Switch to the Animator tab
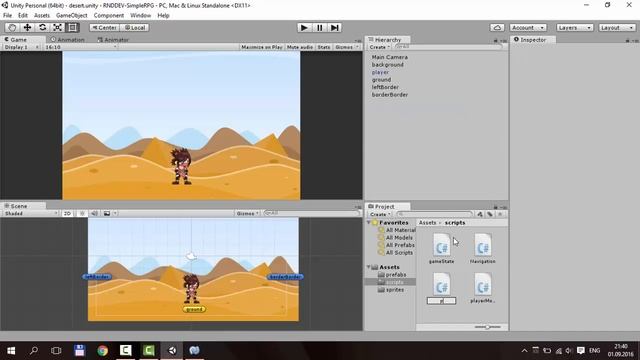The image size is (640, 360). 113,40
